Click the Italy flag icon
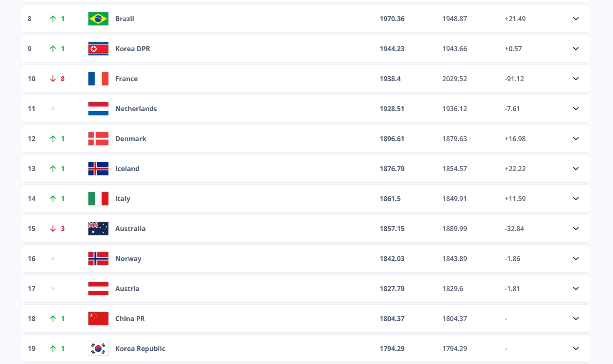Screen dimensions: 613x364 (x=98, y=199)
